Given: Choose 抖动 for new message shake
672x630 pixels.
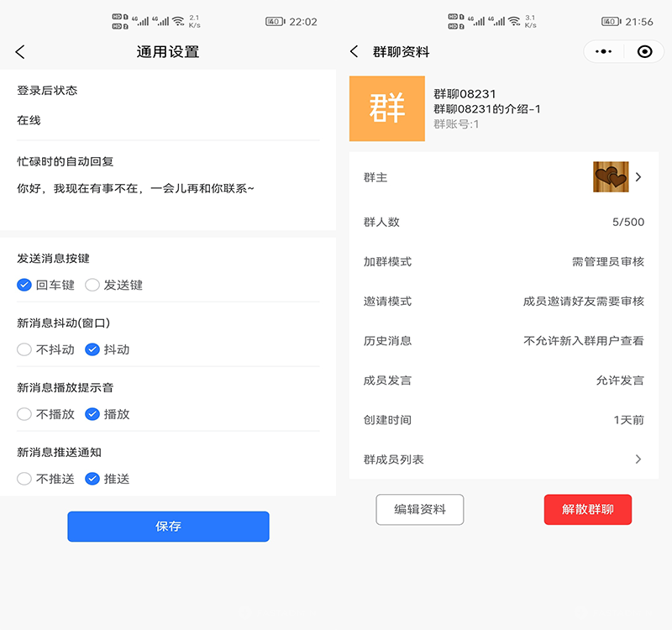Looking at the screenshot, I should (92, 349).
